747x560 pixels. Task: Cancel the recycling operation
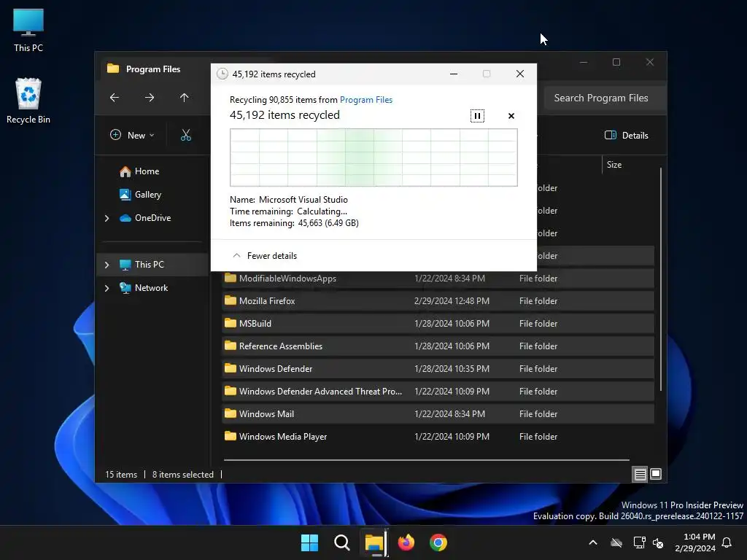point(511,116)
